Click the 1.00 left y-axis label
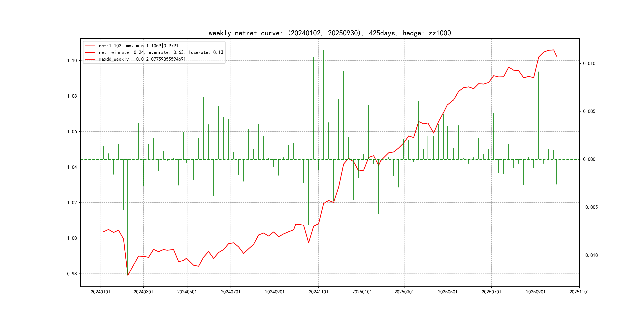Screen dimensions: 644x322 pyautogui.click(x=72, y=238)
